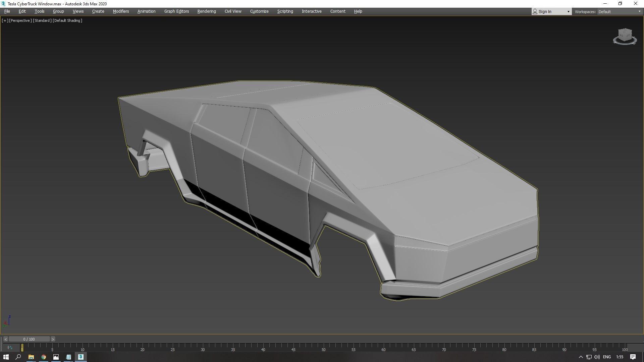
Task: Open the Modifiers menu
Action: click(121, 11)
